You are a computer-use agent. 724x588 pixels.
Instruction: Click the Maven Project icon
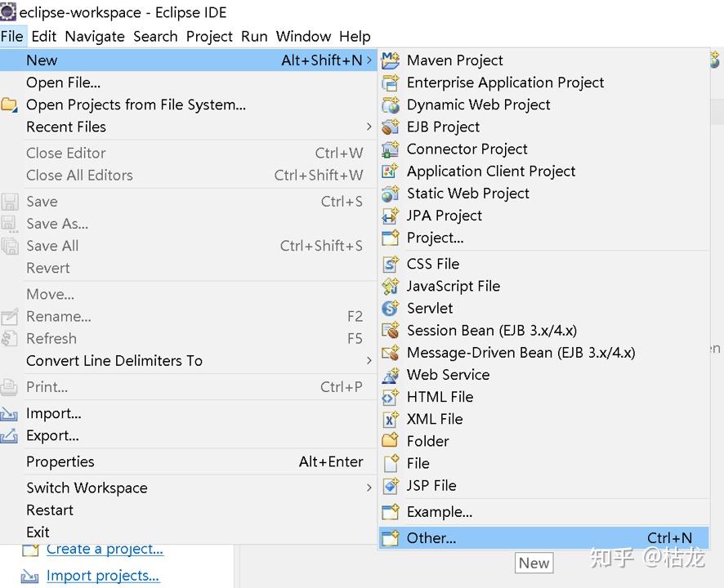point(391,60)
